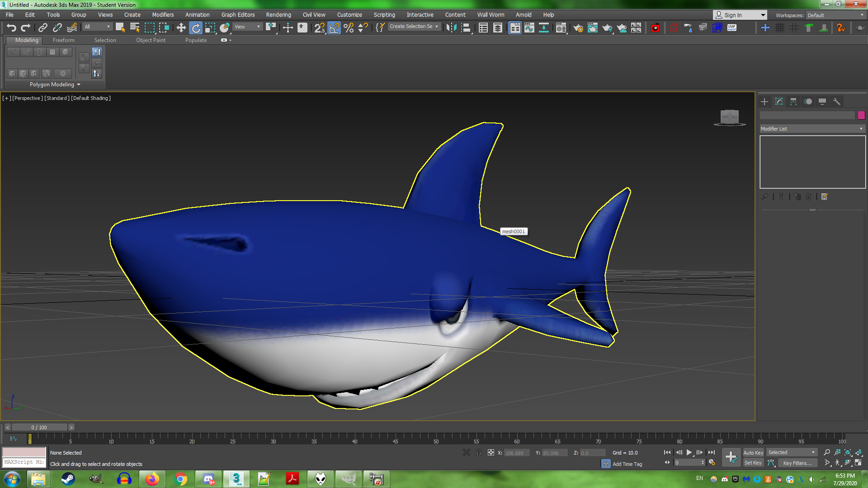Open the Selected key filter dropdown

[792, 452]
